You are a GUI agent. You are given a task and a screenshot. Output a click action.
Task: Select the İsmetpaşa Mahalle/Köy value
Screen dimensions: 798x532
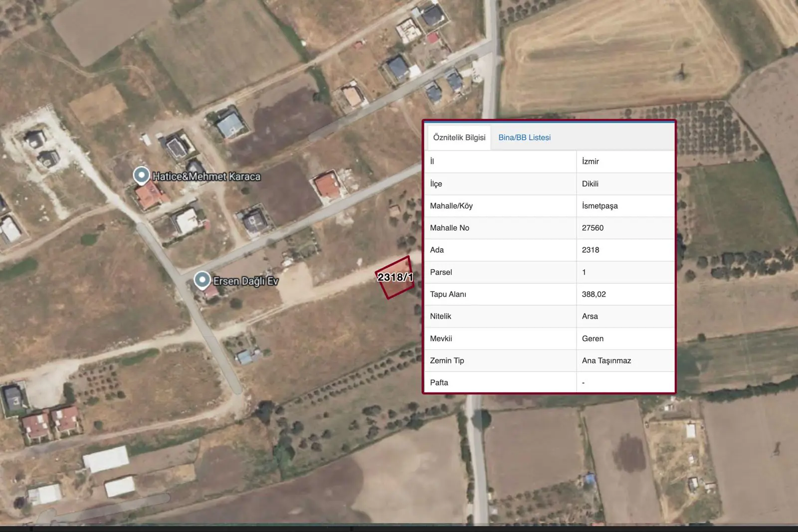coord(599,206)
